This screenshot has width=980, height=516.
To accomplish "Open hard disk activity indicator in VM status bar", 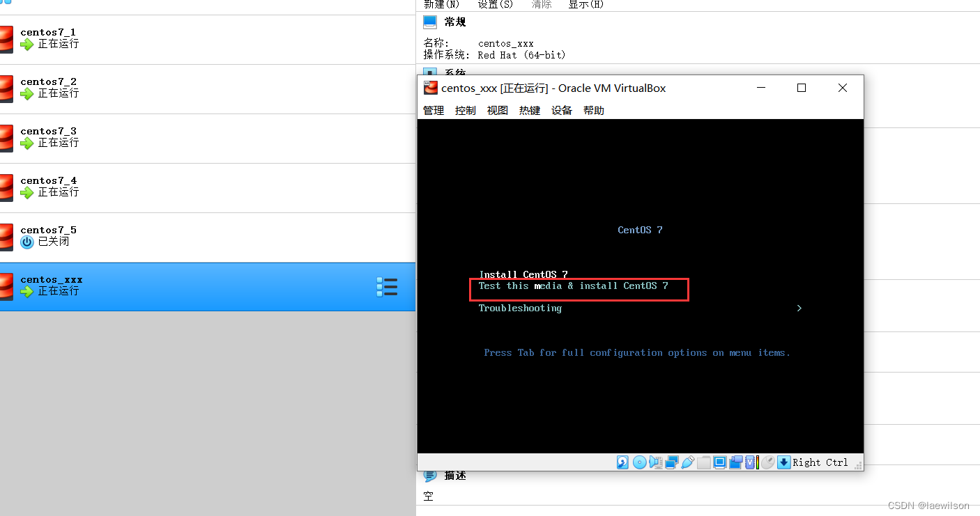I will [622, 462].
